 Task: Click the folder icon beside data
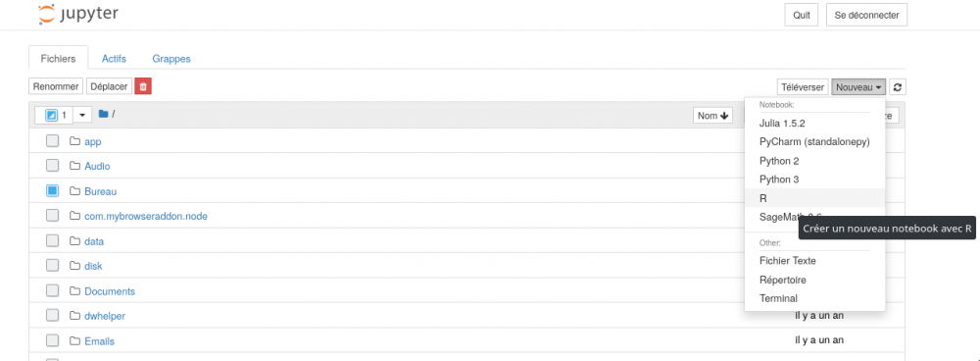[x=75, y=241]
